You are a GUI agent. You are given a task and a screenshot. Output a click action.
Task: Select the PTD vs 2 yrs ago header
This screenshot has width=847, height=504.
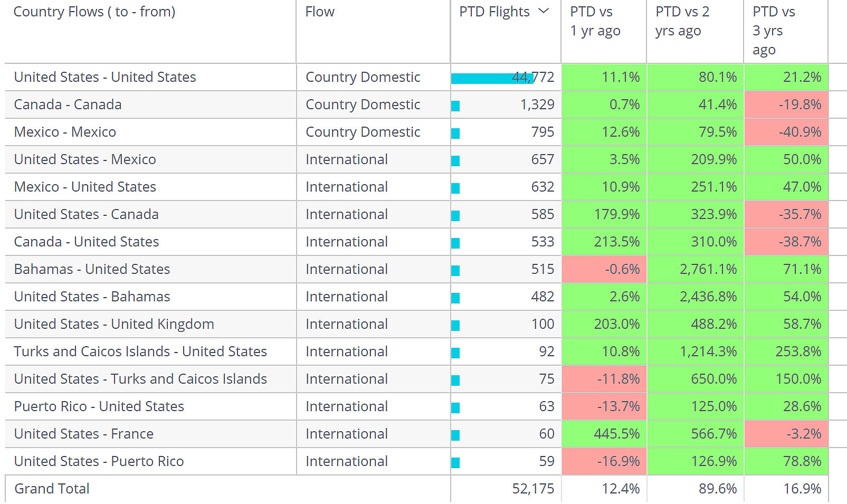[x=682, y=21]
